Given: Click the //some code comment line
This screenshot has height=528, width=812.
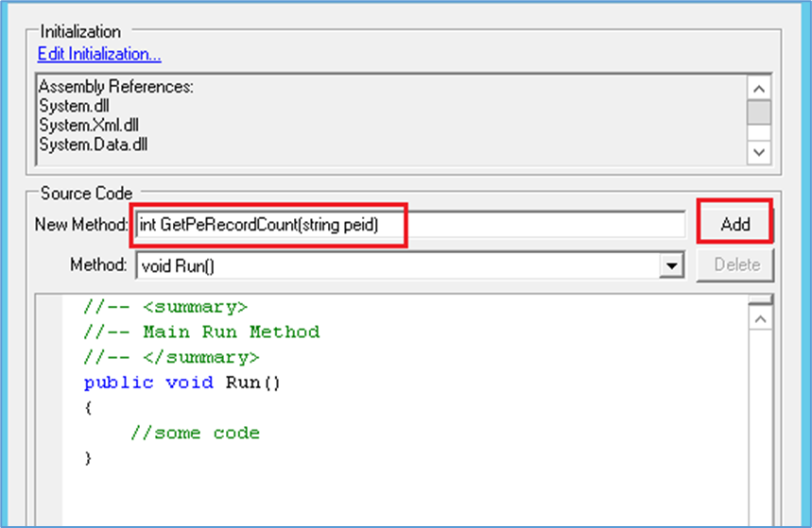Looking at the screenshot, I should [195, 434].
